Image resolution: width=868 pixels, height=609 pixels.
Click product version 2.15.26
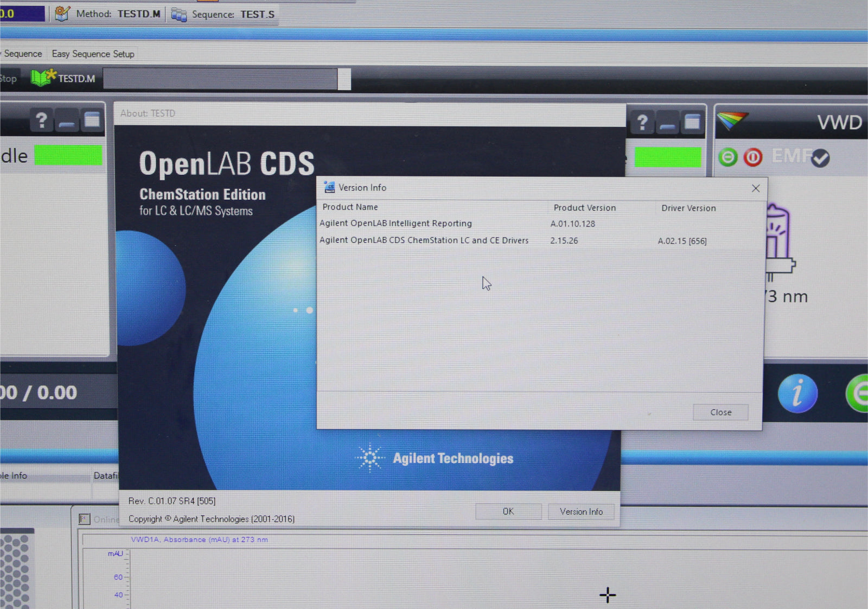click(564, 240)
